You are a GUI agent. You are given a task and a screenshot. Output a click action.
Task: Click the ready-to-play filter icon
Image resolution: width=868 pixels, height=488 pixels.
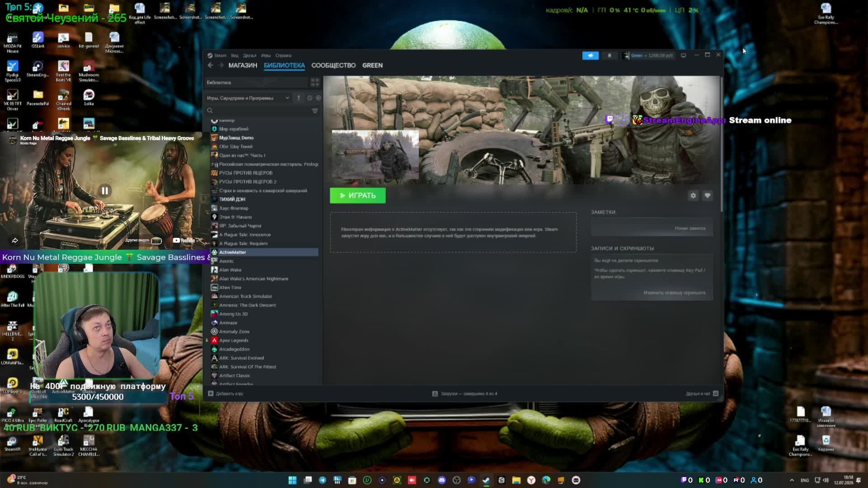pos(318,98)
